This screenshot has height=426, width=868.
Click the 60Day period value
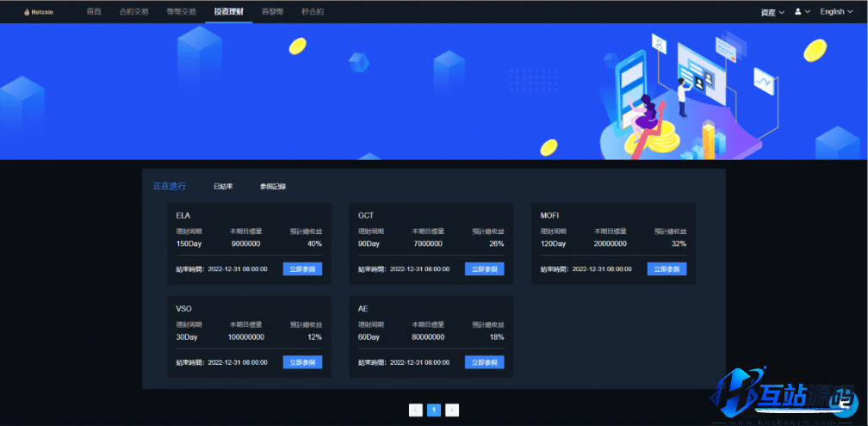pos(369,337)
